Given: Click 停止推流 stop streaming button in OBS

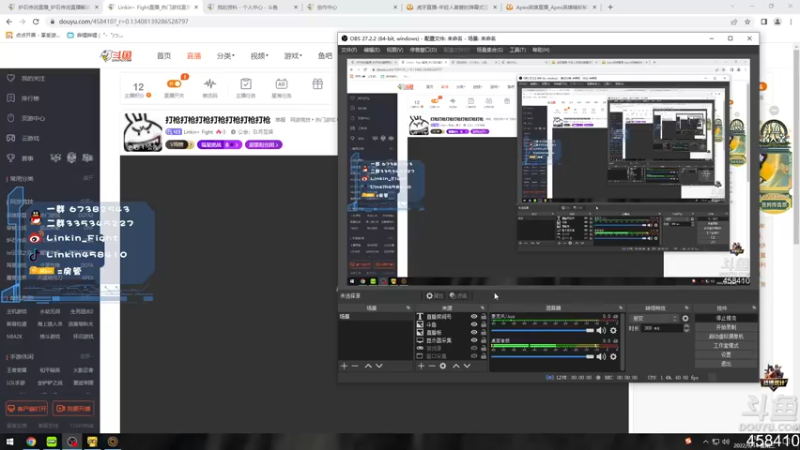Looking at the screenshot, I should (x=726, y=318).
